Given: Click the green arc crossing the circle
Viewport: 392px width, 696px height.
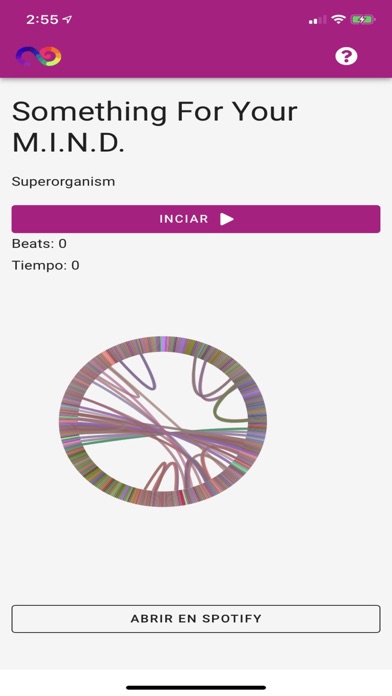Looking at the screenshot, I should [x=163, y=435].
